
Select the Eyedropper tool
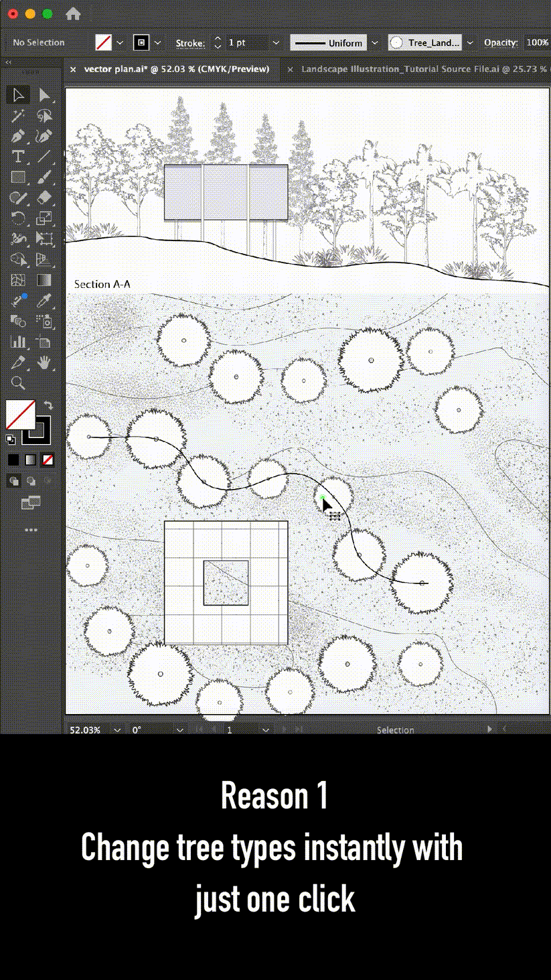point(44,301)
